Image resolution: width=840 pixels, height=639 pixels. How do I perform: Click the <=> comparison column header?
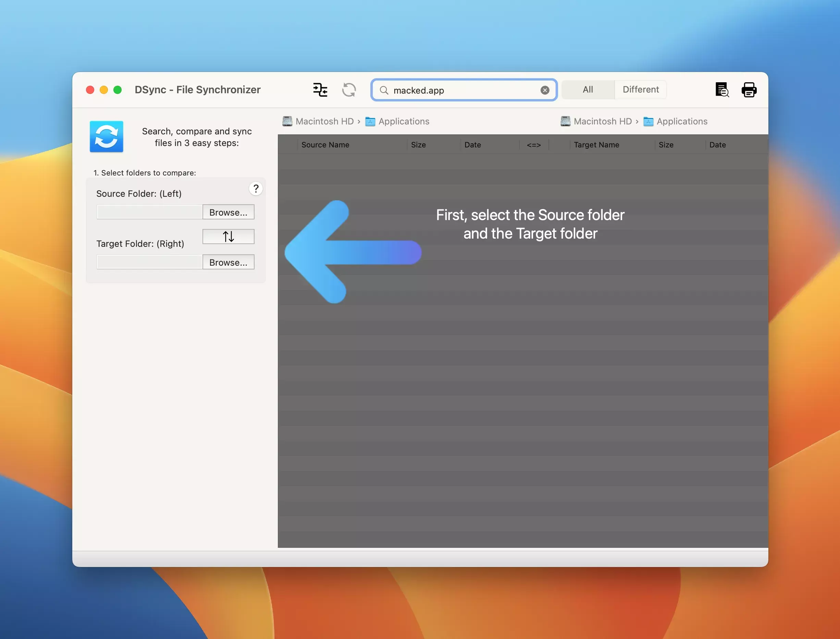[x=534, y=145]
